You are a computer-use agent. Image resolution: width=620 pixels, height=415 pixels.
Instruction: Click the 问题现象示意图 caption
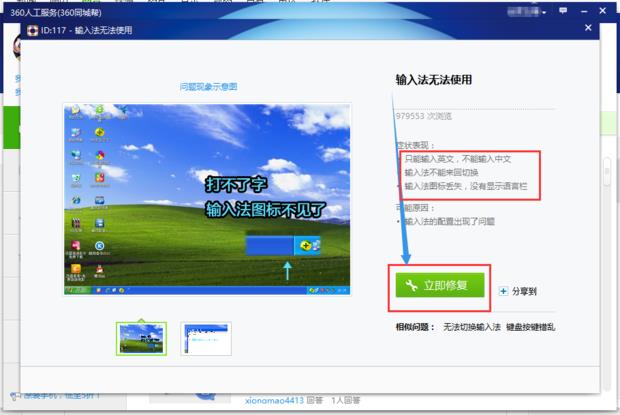click(208, 87)
